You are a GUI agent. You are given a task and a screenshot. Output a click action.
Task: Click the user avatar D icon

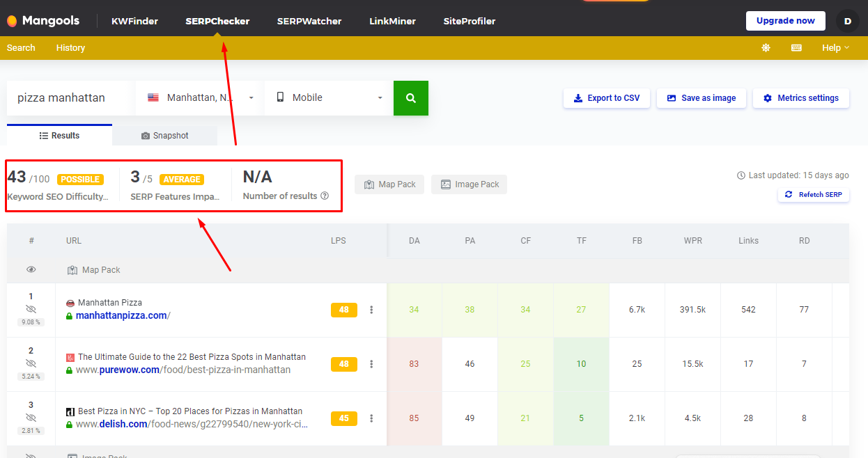(847, 21)
